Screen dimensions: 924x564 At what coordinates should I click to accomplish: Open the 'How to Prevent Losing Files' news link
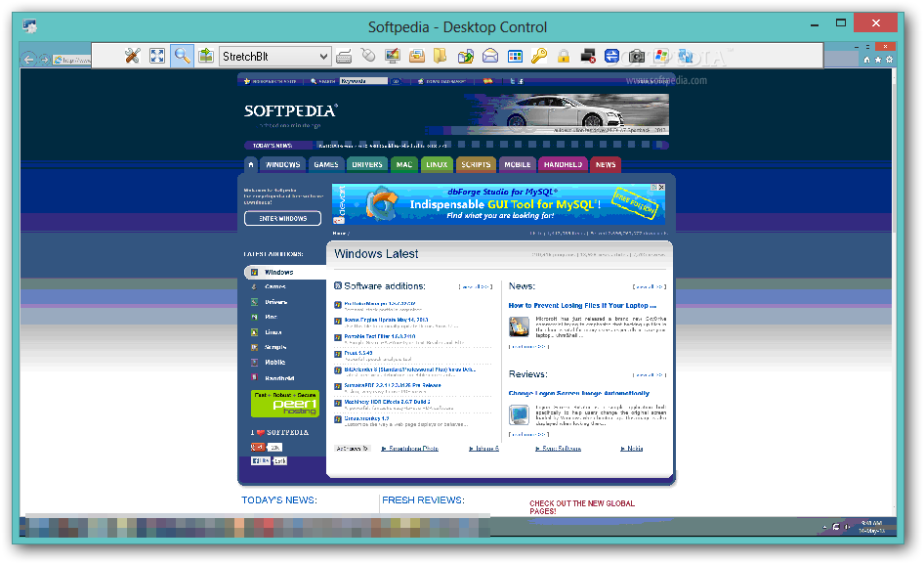pyautogui.click(x=582, y=306)
